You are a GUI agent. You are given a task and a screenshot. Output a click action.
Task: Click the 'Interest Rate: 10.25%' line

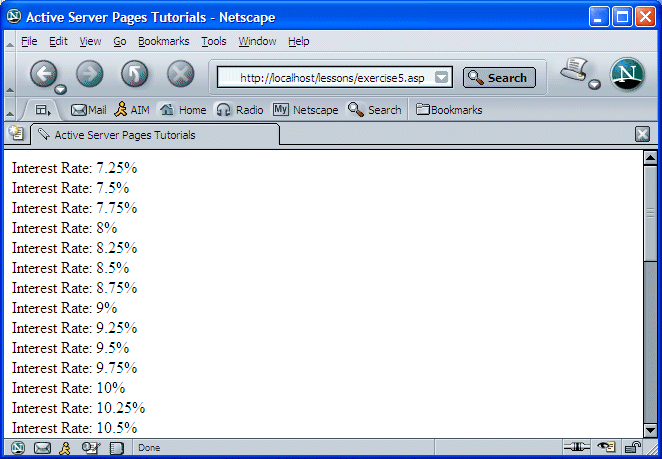79,408
